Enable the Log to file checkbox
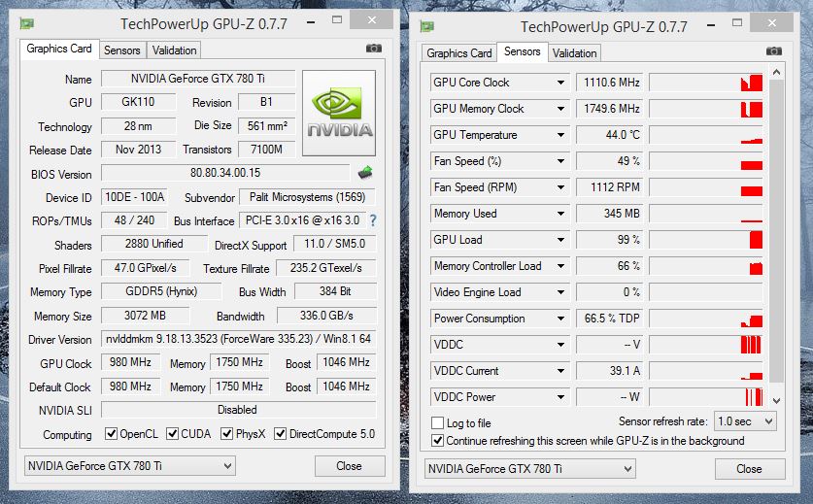 tap(438, 422)
